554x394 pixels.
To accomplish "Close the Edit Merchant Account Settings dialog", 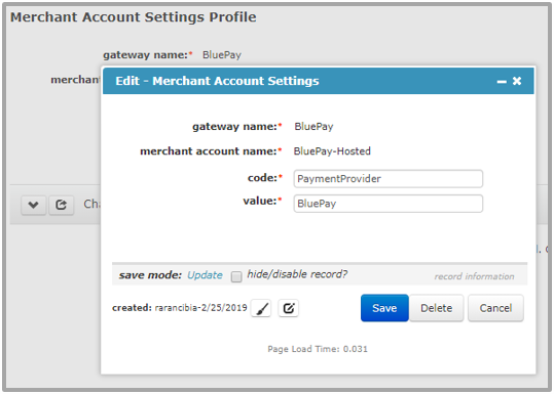I will tap(517, 81).
